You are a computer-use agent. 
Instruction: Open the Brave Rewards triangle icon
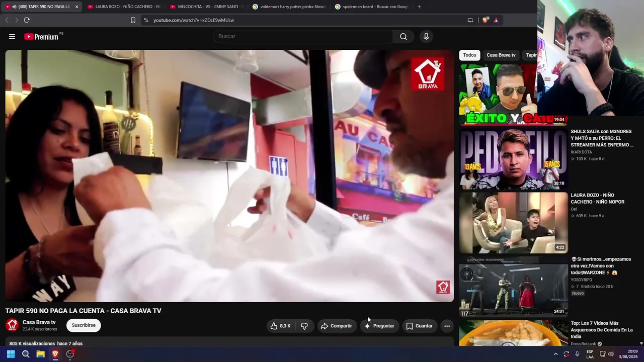click(496, 20)
